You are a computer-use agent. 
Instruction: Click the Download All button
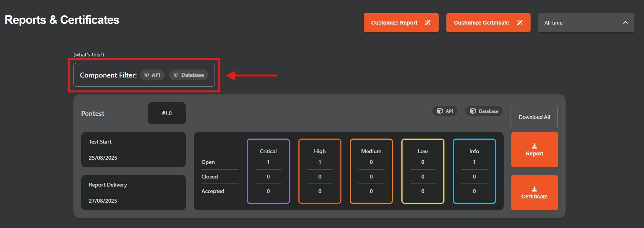pos(534,117)
